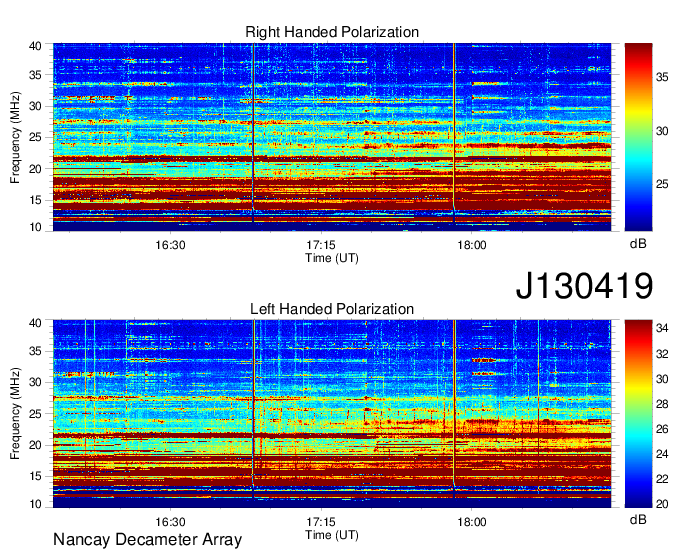Click the 35 label on right-handed colorbar
Image resolution: width=680 pixels, height=552 pixels.
[662, 78]
